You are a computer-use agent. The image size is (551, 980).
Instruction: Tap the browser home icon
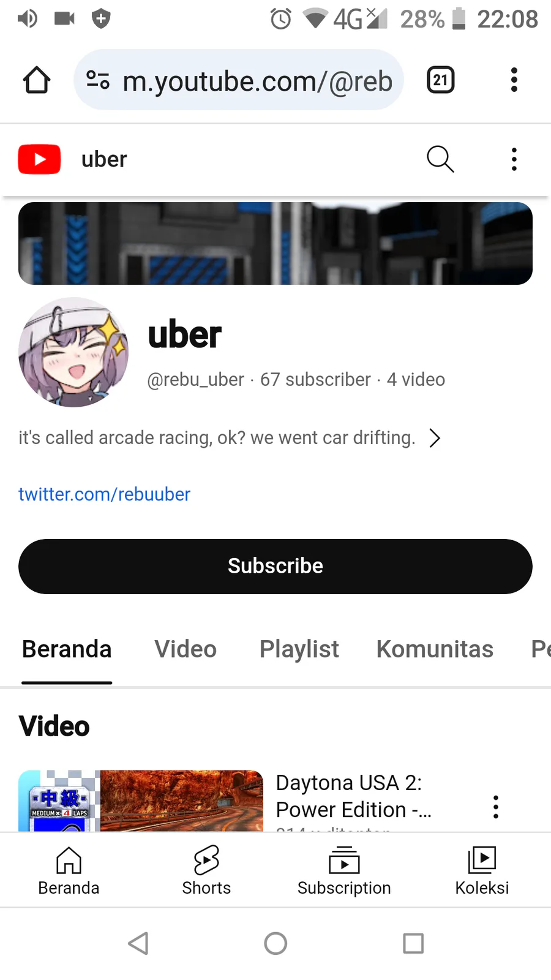tap(37, 80)
